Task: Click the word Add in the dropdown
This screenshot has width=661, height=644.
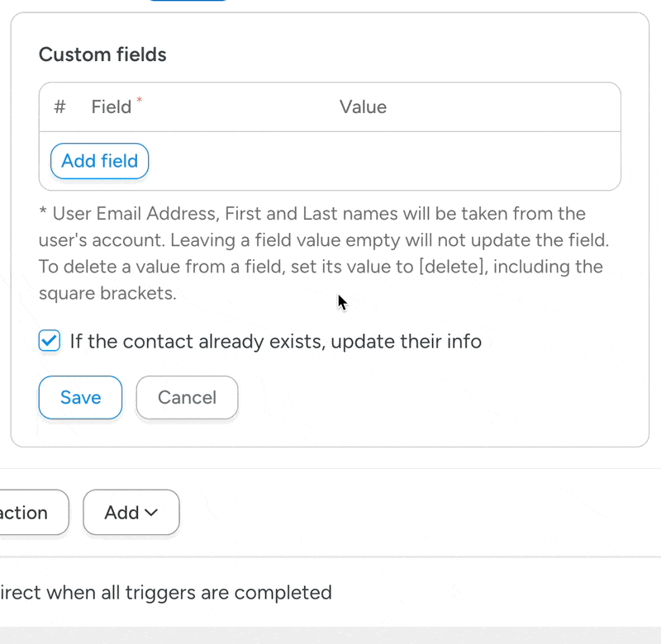Action: (121, 513)
